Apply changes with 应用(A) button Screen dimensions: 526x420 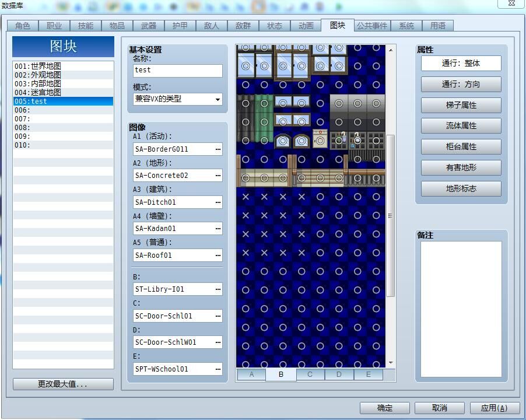point(495,408)
